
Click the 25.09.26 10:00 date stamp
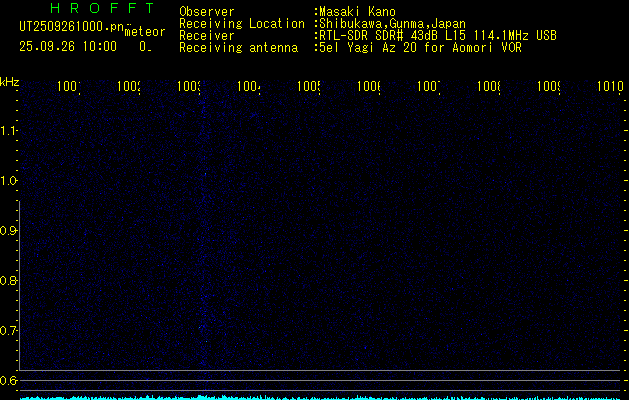click(x=68, y=46)
